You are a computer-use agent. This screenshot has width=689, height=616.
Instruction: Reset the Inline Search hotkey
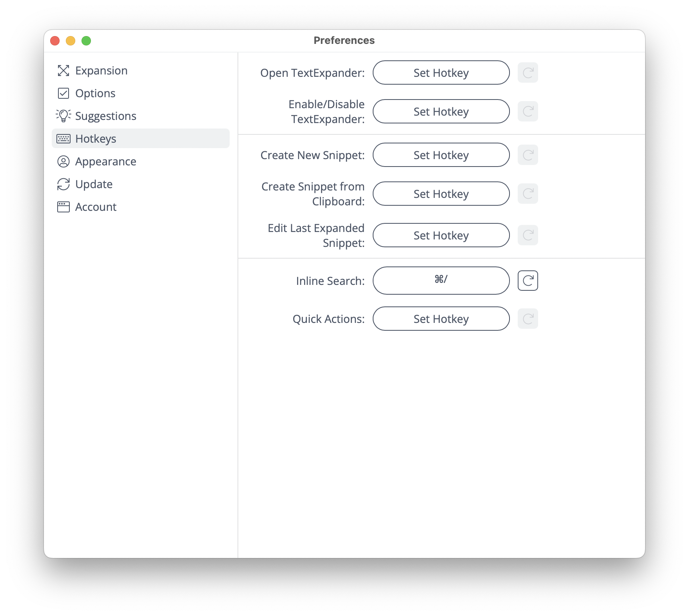(x=528, y=281)
